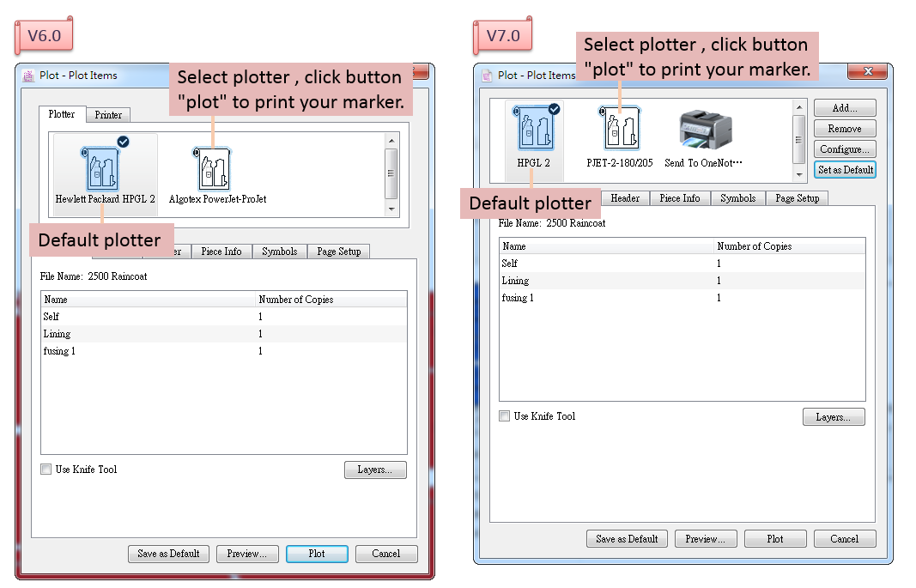Click the Configure... button

coord(845,149)
